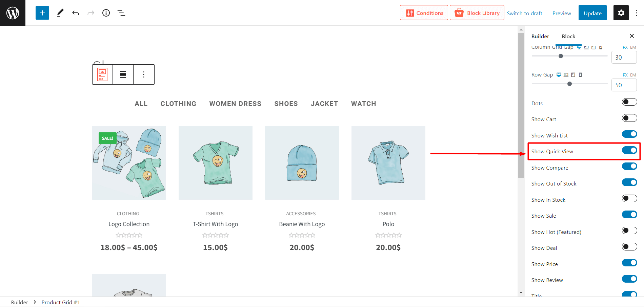
Task: Click the Details info icon
Action: (x=106, y=13)
